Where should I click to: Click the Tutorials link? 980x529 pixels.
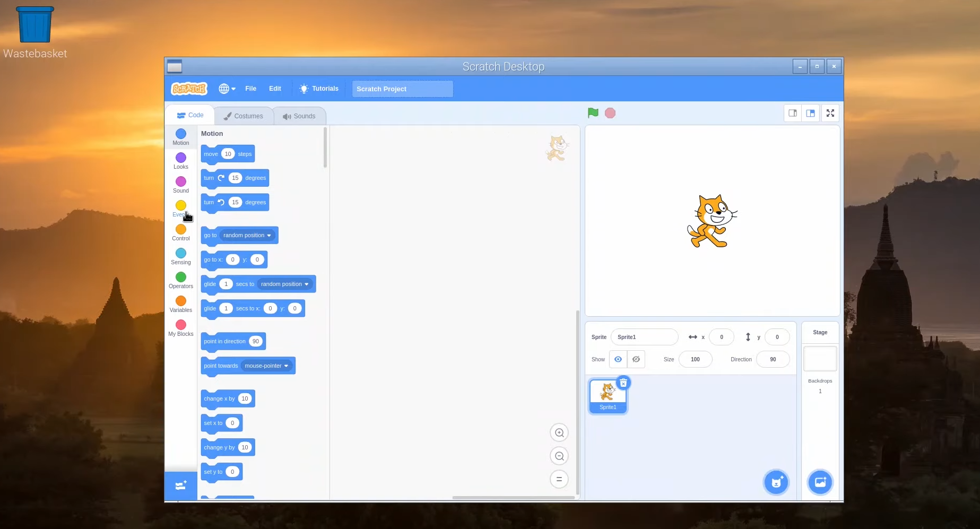tap(325, 89)
